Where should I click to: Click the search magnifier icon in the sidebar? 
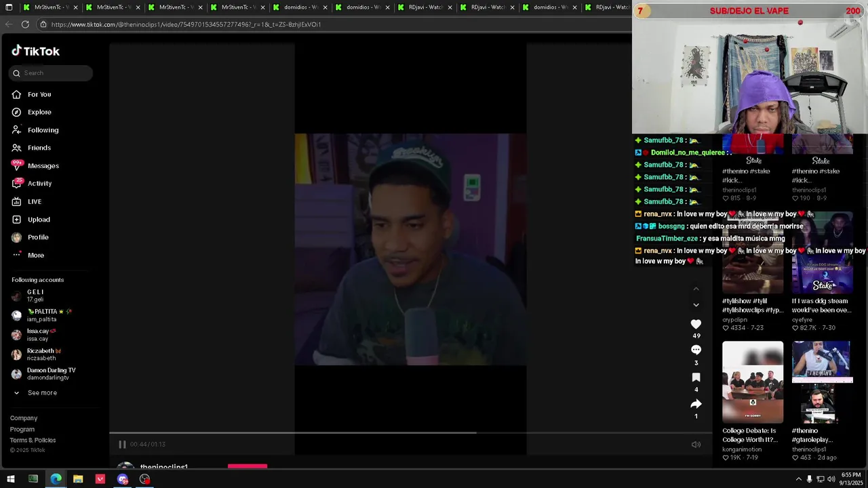pyautogui.click(x=17, y=73)
